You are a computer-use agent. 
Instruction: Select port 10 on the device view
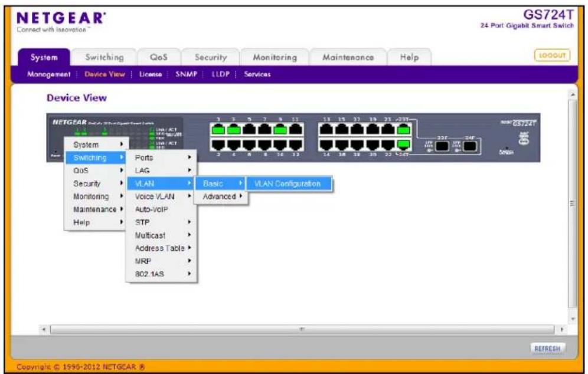[280, 145]
